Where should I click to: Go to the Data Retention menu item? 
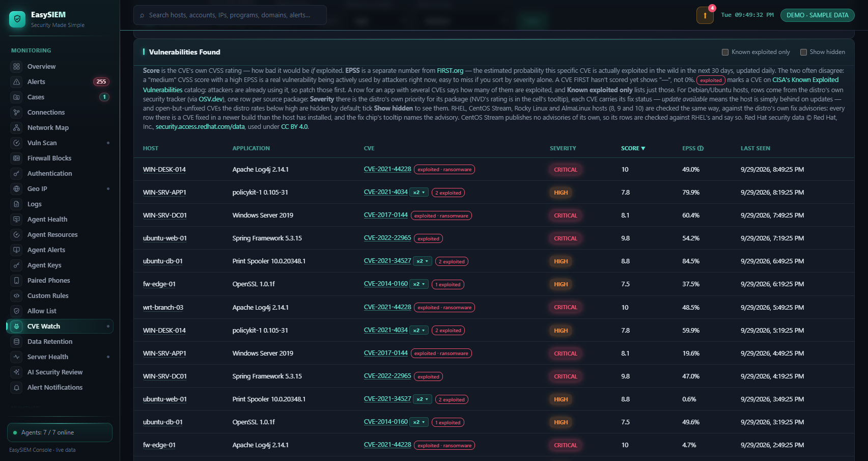click(x=60, y=342)
